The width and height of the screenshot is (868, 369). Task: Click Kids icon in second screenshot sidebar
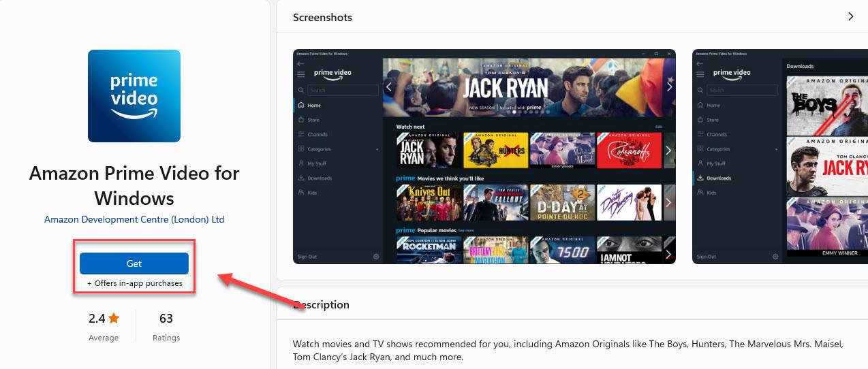700,193
